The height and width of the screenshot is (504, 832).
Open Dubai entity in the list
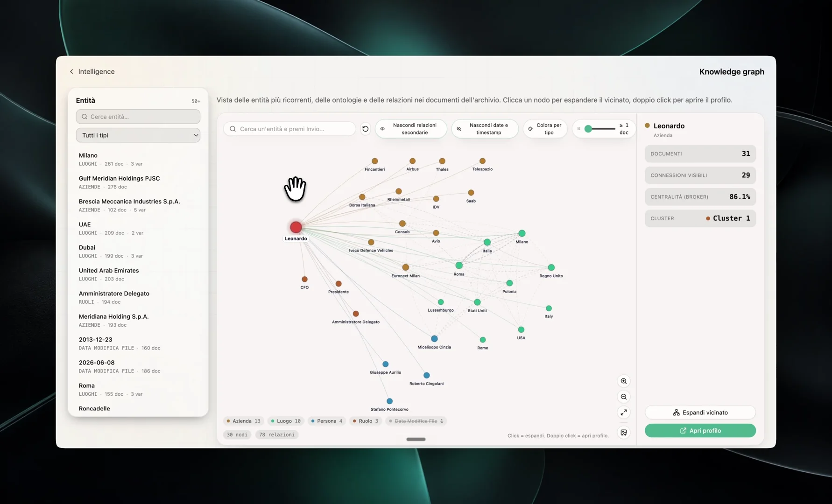(138, 251)
